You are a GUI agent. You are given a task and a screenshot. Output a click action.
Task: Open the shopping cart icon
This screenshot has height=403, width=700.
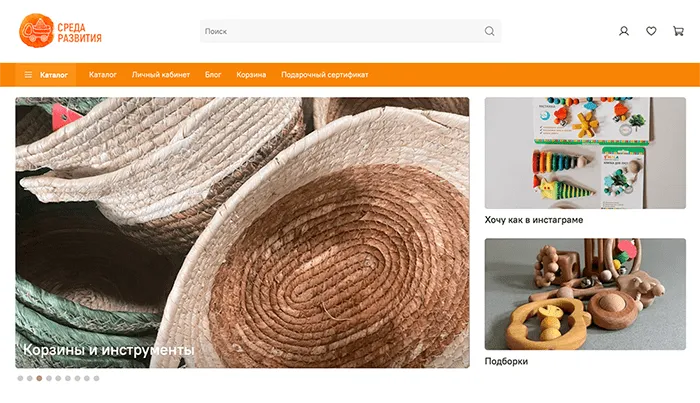(x=678, y=31)
